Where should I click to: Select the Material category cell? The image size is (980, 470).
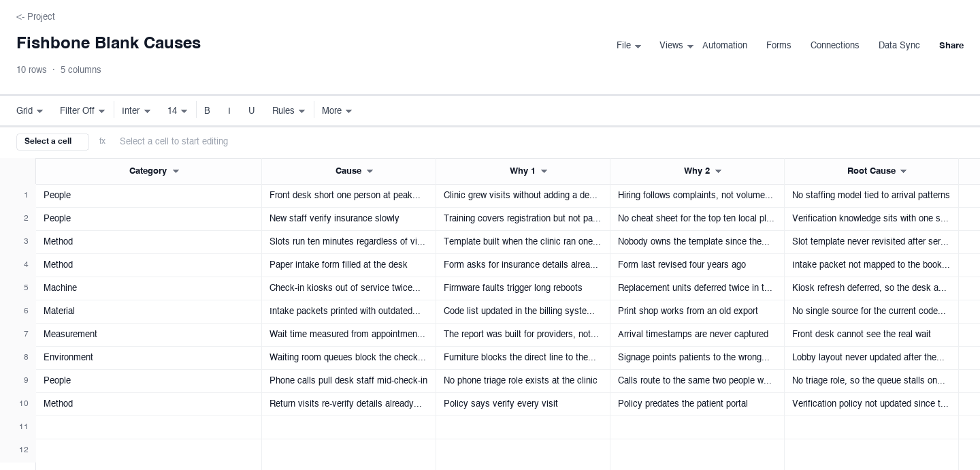pos(148,311)
